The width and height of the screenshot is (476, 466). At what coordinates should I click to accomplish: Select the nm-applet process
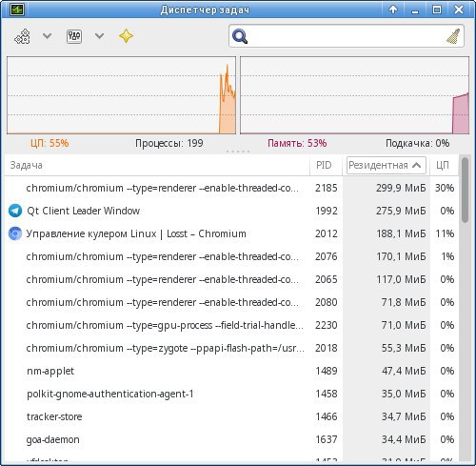pos(231,371)
